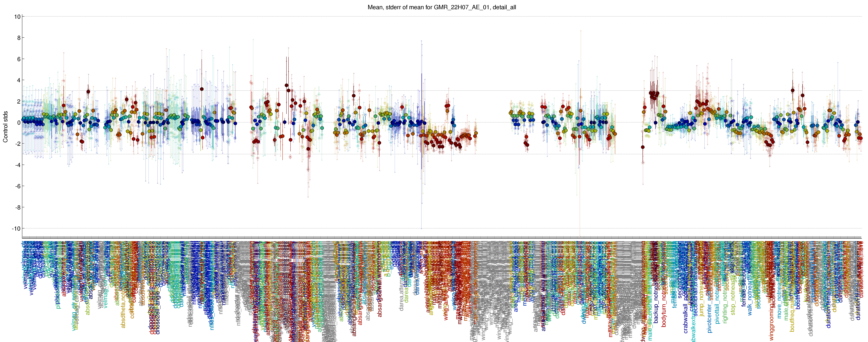Click the 'Control stds' y-axis label
The image size is (868, 342).
pyautogui.click(x=5, y=127)
